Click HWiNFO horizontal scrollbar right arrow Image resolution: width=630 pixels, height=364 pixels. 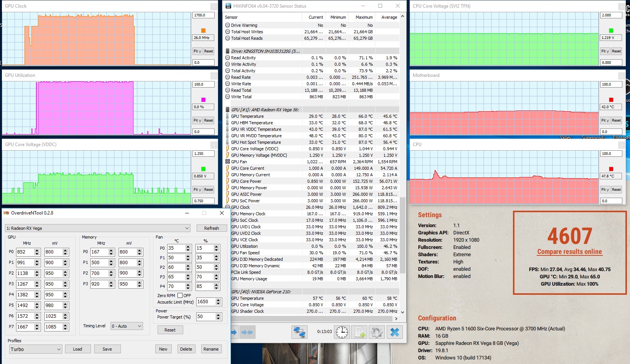point(396,318)
